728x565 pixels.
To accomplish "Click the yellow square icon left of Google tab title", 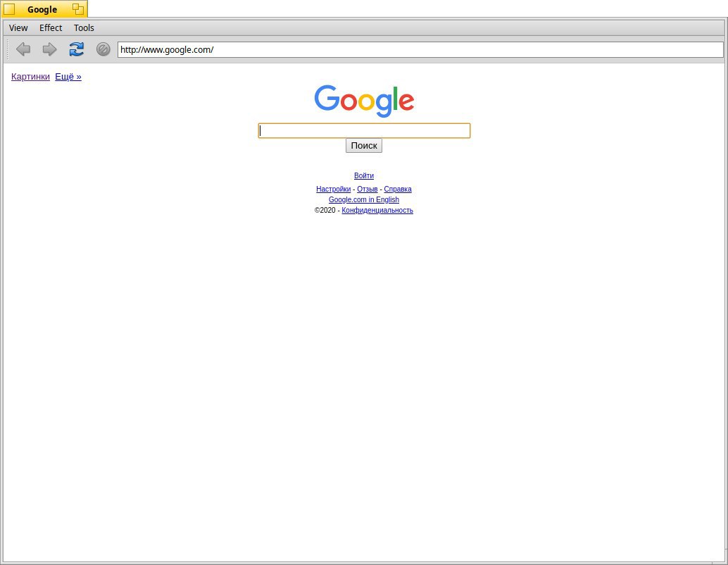I will 9,9.
